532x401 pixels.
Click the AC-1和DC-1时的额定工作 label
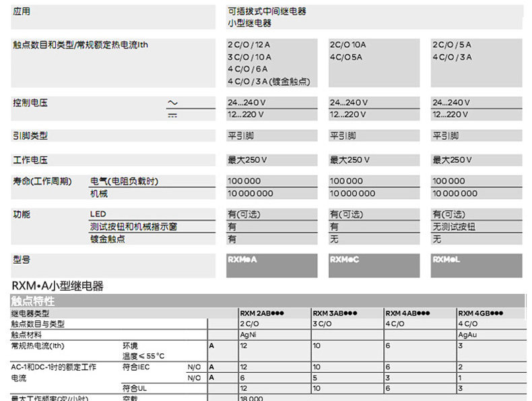(54, 367)
